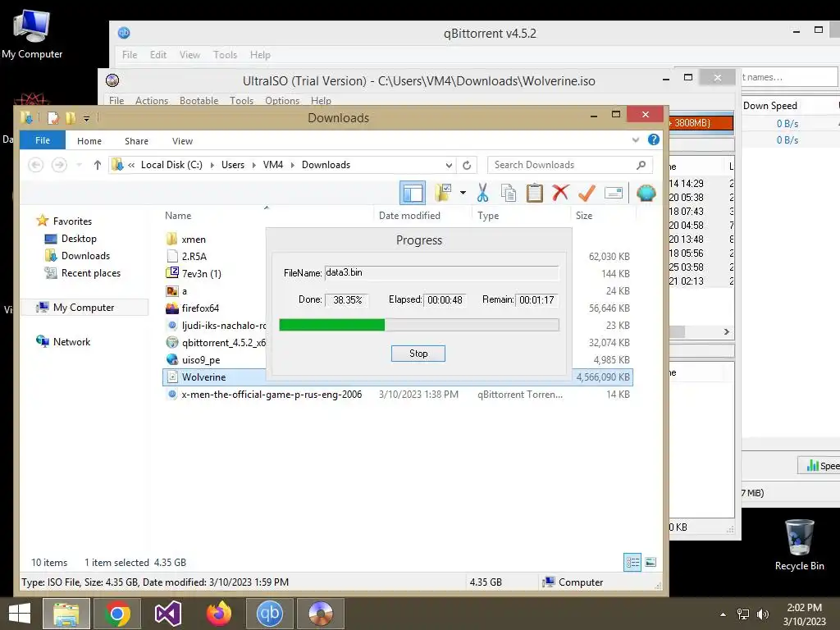
Task: Click the Search Downloads box
Action: (570, 165)
